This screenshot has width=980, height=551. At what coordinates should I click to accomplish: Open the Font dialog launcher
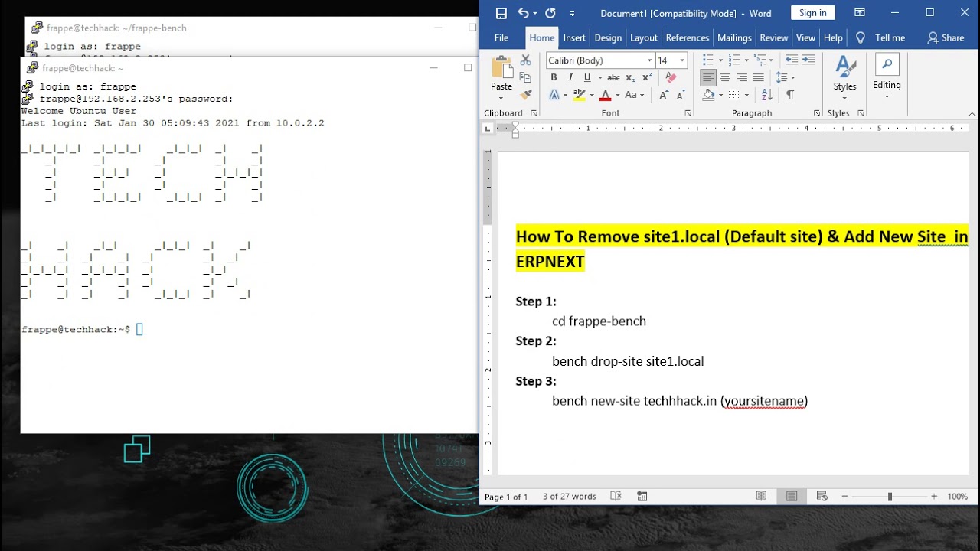tap(688, 113)
